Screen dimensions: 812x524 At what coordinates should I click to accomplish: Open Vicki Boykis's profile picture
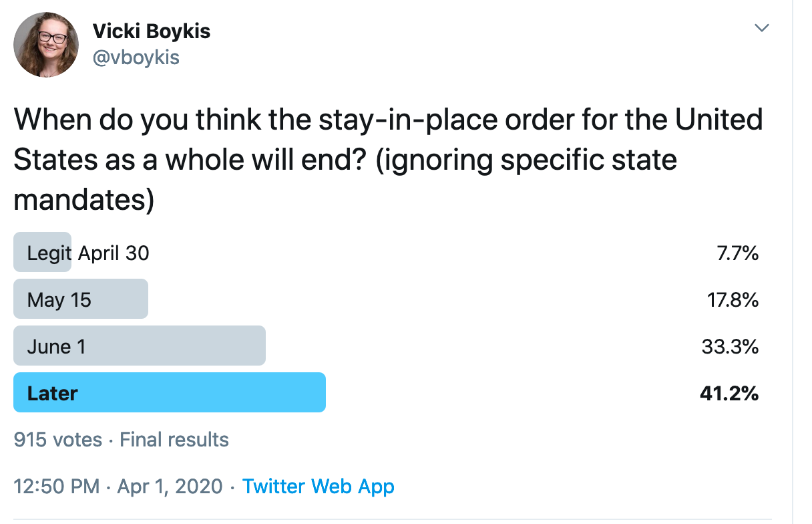click(x=45, y=45)
